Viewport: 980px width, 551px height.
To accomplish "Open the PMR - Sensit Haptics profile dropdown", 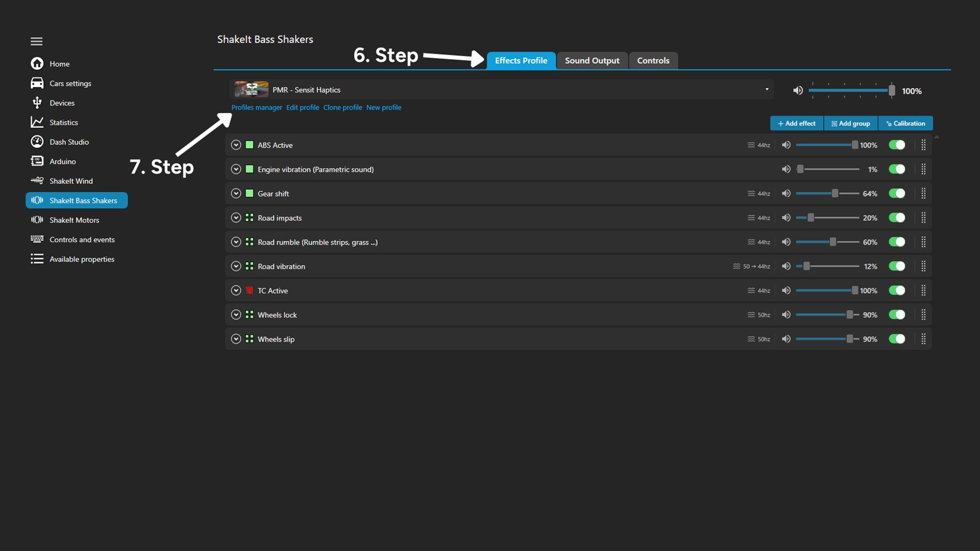I will point(767,89).
